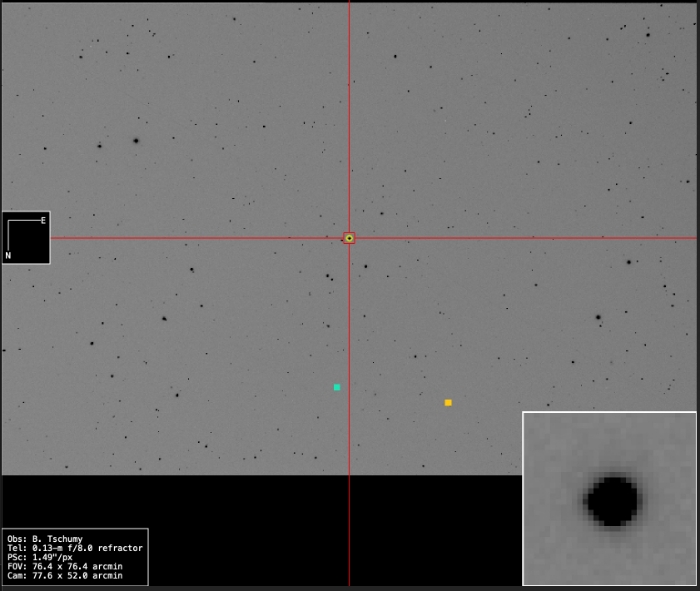Select the yellow square marker
Viewport: 700px width, 591px height.
(x=448, y=403)
